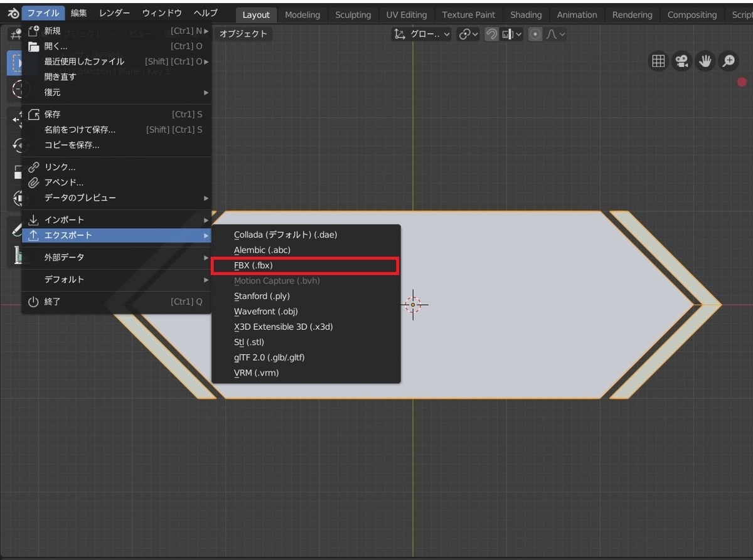Image resolution: width=753 pixels, height=560 pixels.
Task: Click the オブジェクト header menu button
Action: [243, 34]
